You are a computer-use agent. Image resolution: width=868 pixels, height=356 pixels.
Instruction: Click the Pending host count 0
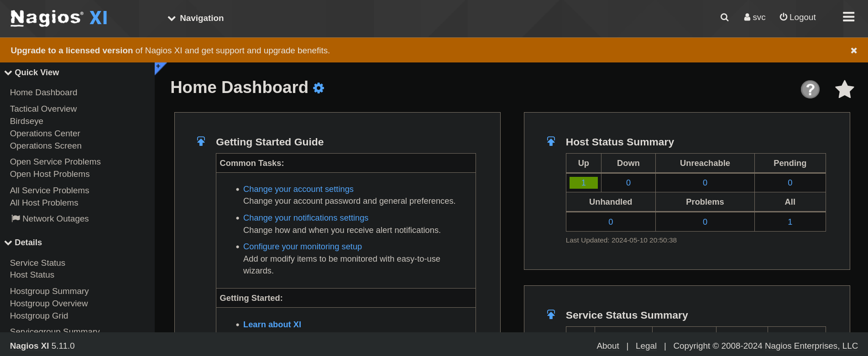pos(790,183)
